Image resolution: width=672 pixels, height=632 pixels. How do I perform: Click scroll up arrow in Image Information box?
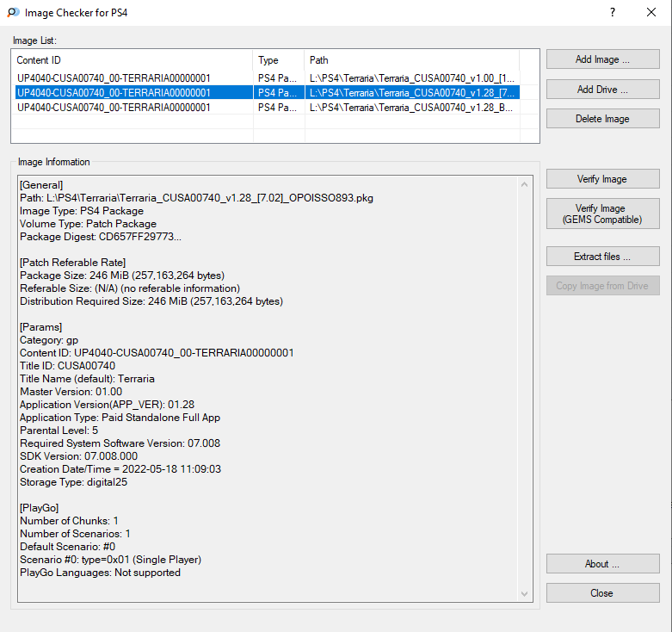(524, 184)
